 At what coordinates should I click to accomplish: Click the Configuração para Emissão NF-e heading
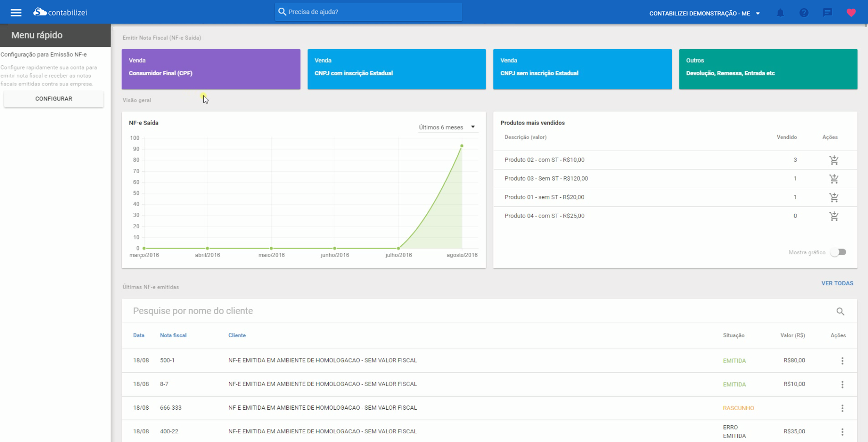[x=43, y=55]
